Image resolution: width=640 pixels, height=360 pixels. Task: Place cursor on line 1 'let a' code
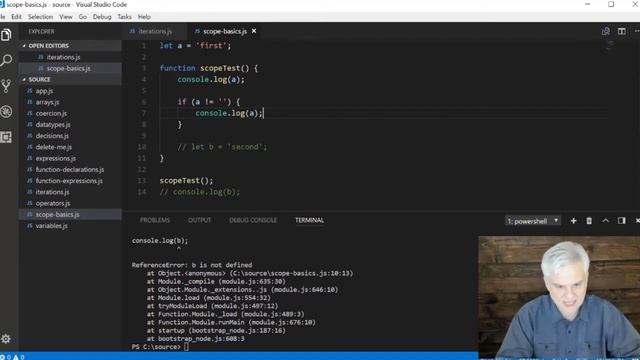click(195, 46)
